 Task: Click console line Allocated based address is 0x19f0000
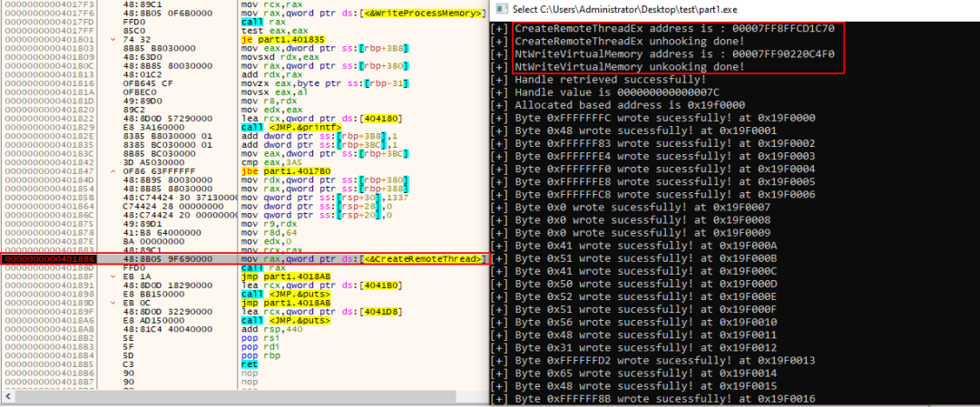[618, 105]
